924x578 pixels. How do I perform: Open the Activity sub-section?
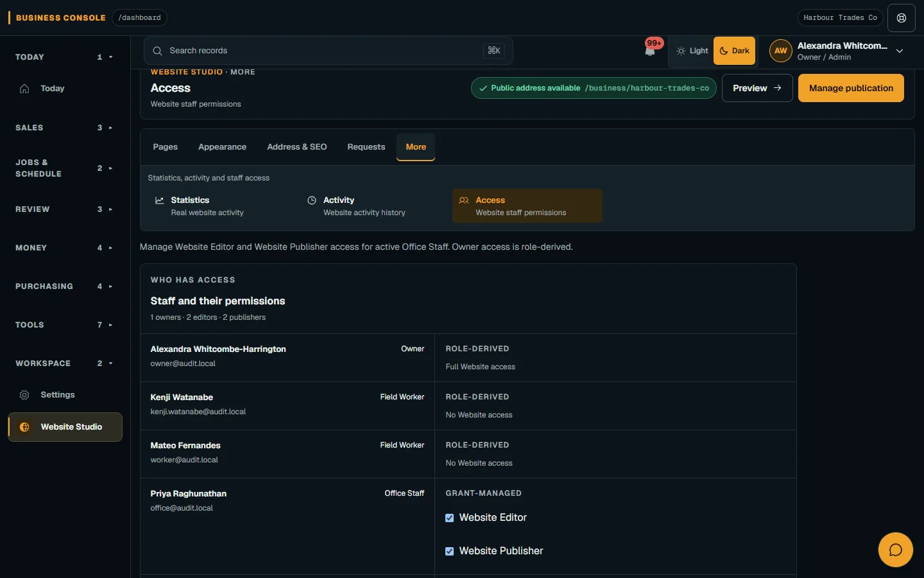coord(375,206)
